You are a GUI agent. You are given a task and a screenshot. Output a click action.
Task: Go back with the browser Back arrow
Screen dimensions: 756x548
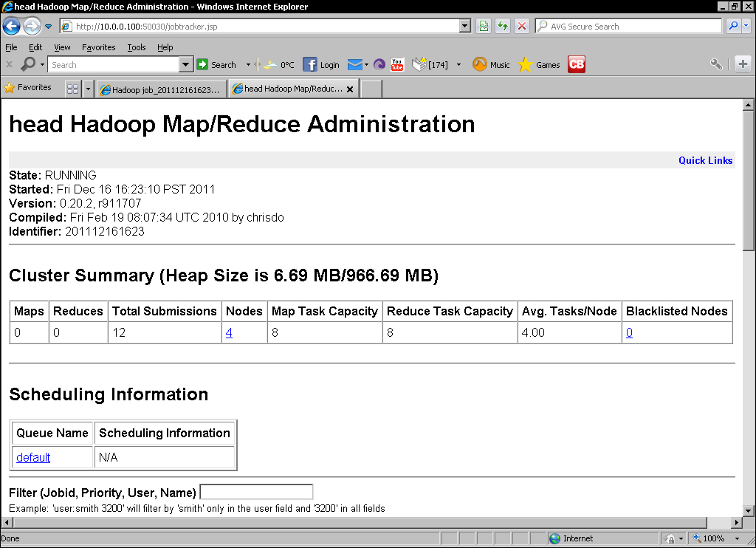coord(12,26)
